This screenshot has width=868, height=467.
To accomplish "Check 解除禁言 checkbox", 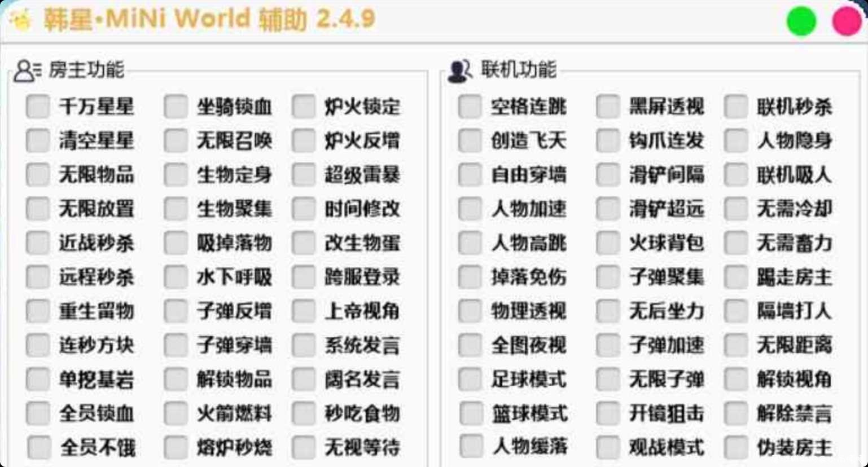I will pos(737,413).
